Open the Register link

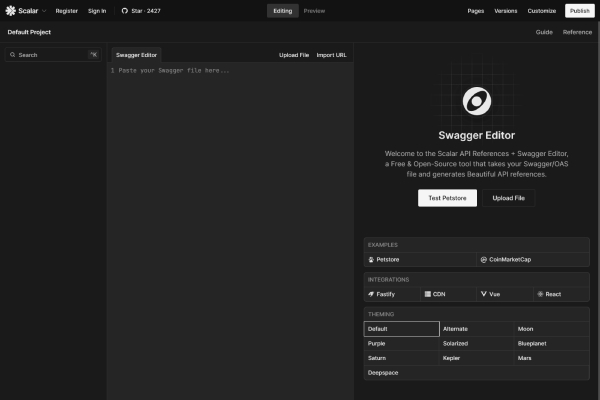67,11
